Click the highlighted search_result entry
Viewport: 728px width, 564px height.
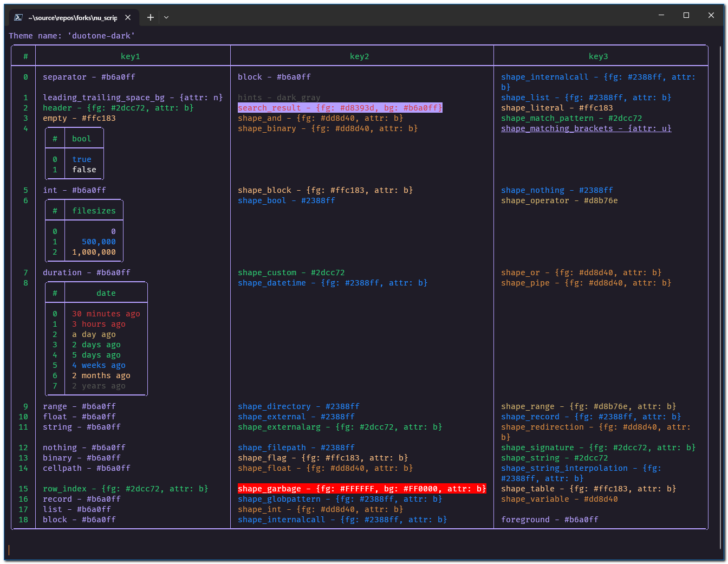pyautogui.click(x=340, y=108)
